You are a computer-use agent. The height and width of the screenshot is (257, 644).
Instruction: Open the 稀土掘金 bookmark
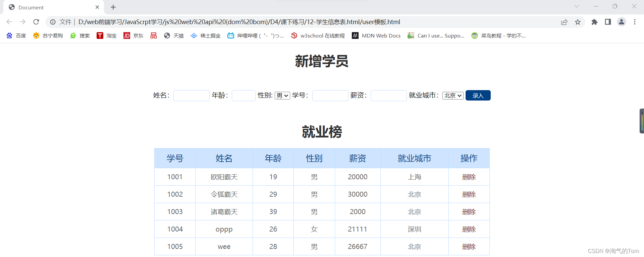[206, 36]
